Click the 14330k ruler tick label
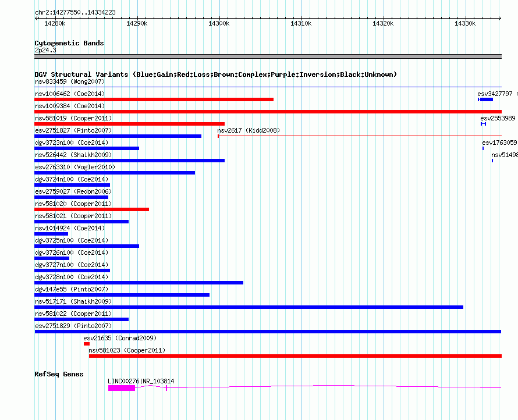Image resolution: width=518 pixels, height=420 pixels. click(465, 23)
